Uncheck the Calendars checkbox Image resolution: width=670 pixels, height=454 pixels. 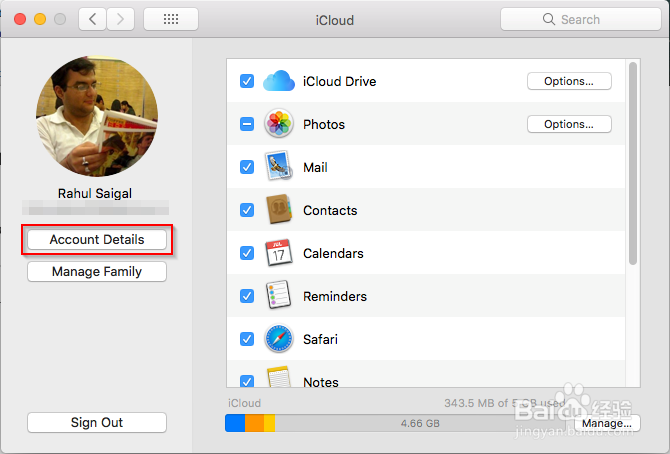point(247,253)
